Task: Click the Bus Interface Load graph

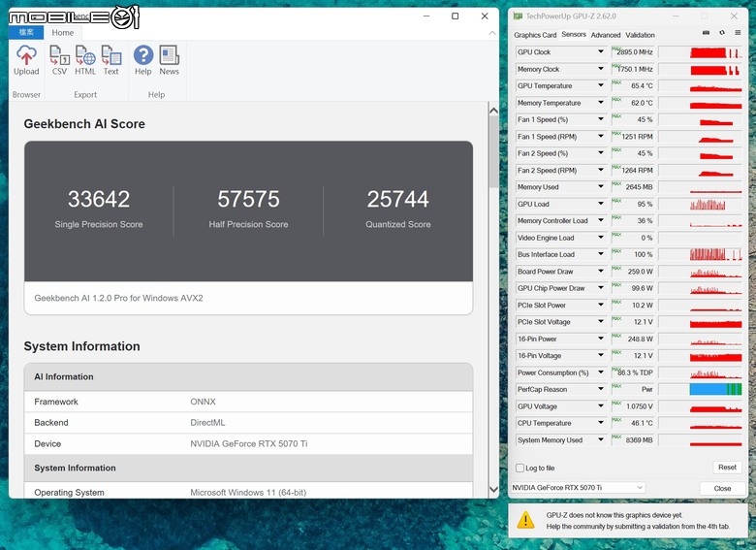Action: pos(700,254)
